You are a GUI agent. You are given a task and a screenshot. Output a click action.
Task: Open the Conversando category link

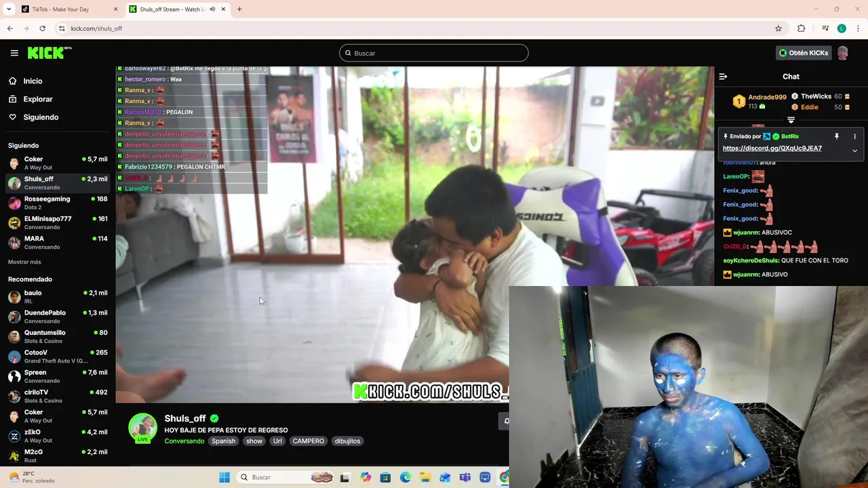[x=184, y=441]
